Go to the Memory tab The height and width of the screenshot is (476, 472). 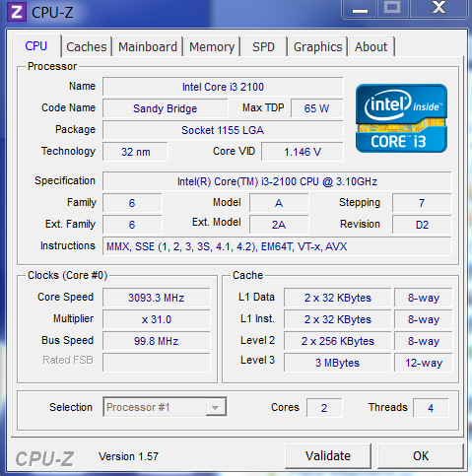pyautogui.click(x=212, y=47)
